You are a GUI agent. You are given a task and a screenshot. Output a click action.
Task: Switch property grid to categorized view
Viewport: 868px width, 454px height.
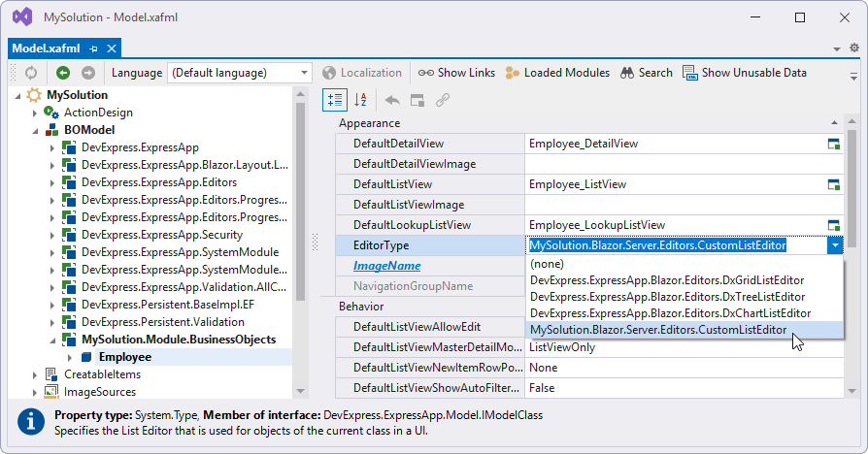pos(335,100)
